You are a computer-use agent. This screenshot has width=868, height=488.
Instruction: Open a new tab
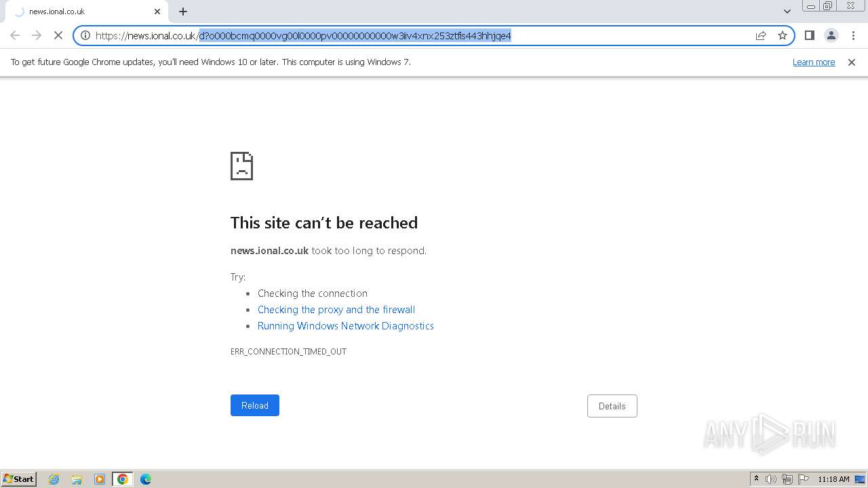183,12
